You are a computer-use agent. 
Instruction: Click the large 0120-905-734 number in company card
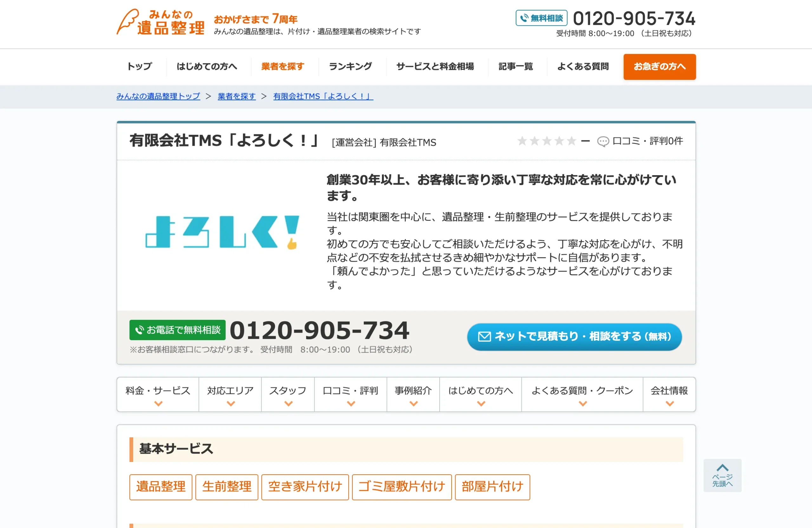tap(320, 330)
